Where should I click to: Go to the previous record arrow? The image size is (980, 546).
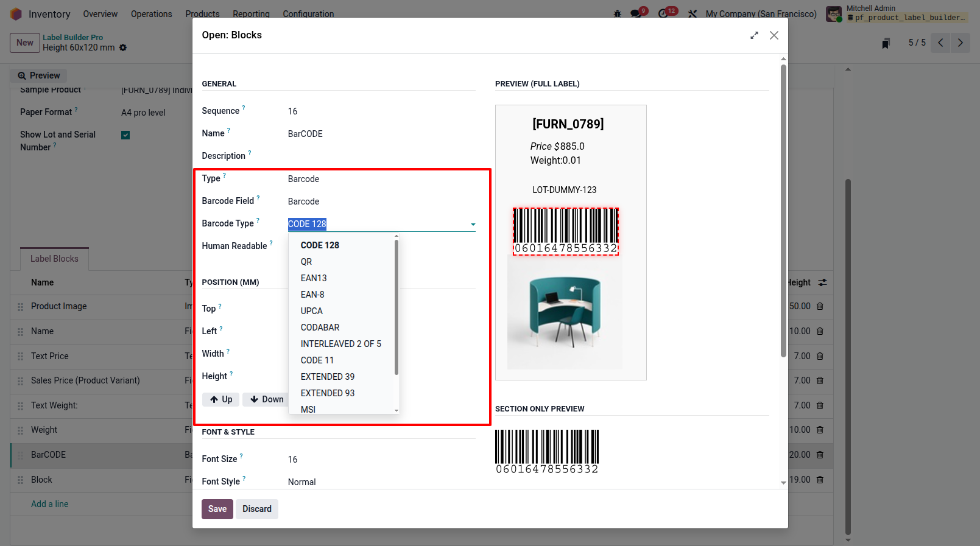point(940,43)
